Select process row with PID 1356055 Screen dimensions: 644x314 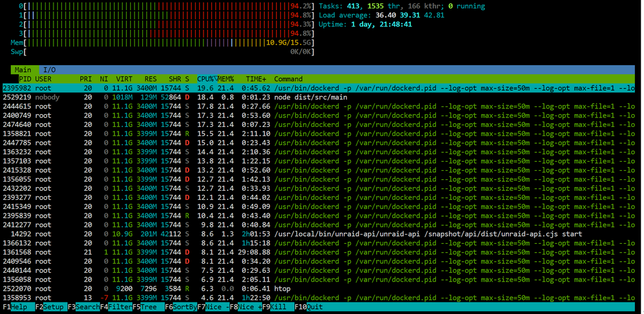coord(319,179)
